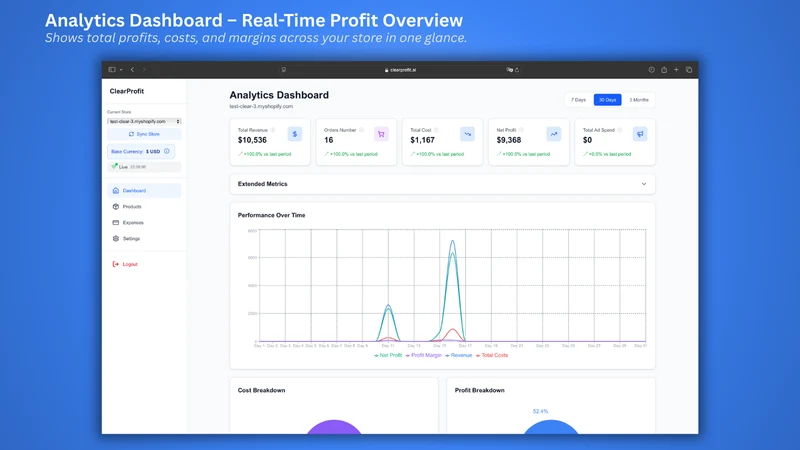This screenshot has width=800, height=450.
Task: Toggle Profit Margin series in chart legend
Action: click(x=423, y=355)
